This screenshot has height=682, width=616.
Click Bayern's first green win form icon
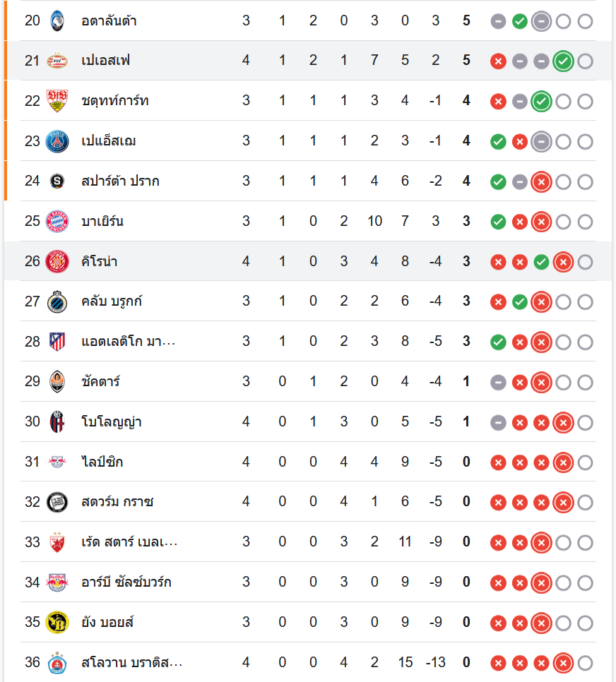498,222
